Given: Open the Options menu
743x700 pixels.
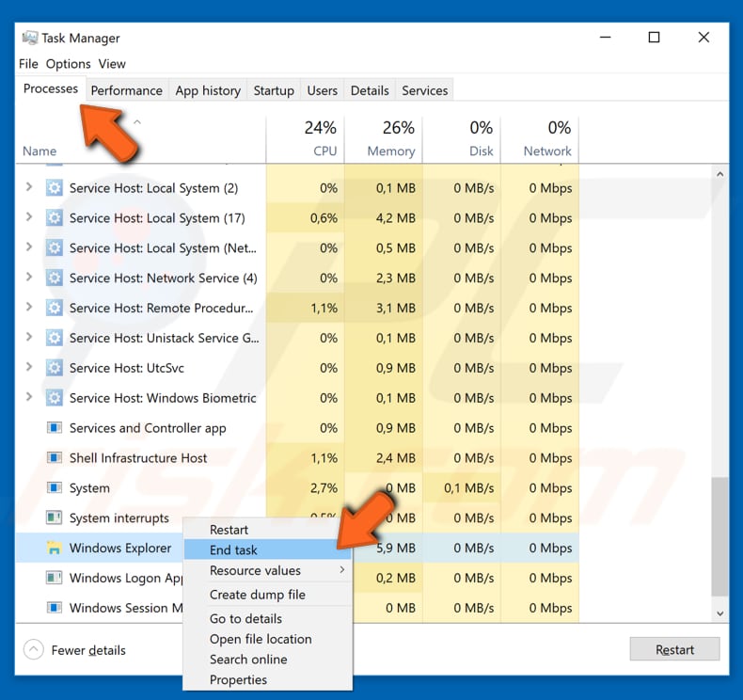Looking at the screenshot, I should 69,63.
